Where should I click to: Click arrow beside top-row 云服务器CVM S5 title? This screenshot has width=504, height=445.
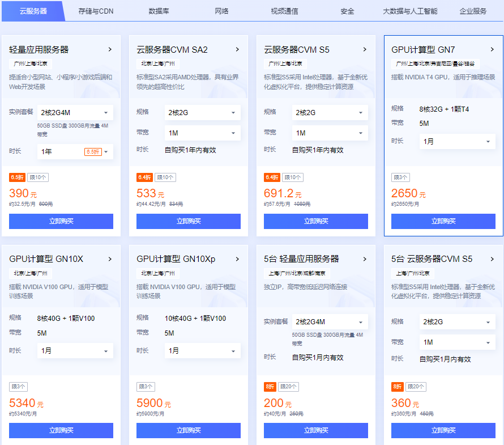(365, 49)
